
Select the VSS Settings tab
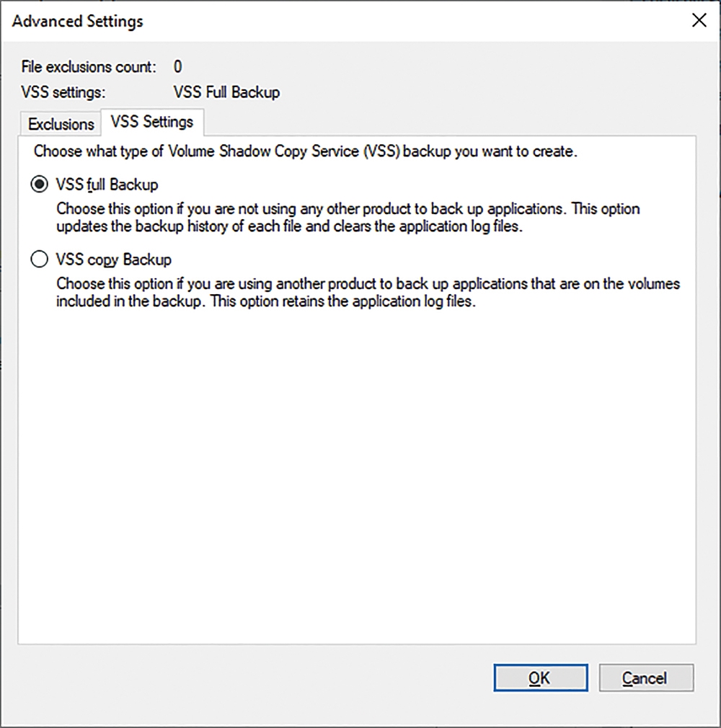pyautogui.click(x=152, y=122)
